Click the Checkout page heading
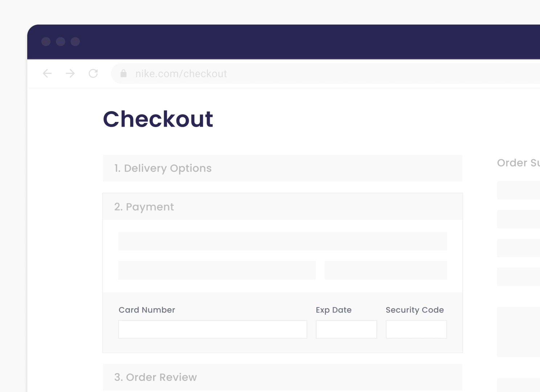This screenshot has width=540, height=392. pos(158,119)
